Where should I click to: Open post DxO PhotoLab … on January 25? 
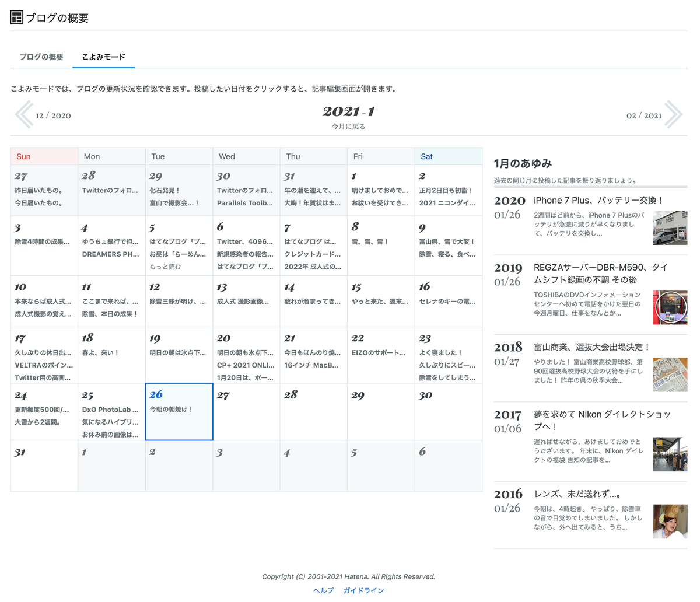tap(110, 409)
